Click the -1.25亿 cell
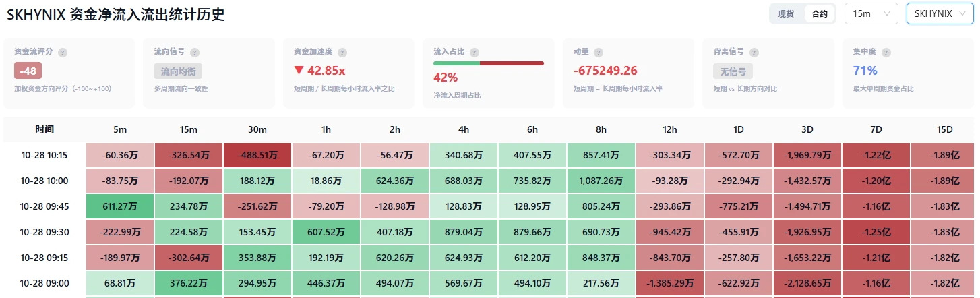 pyautogui.click(x=876, y=232)
